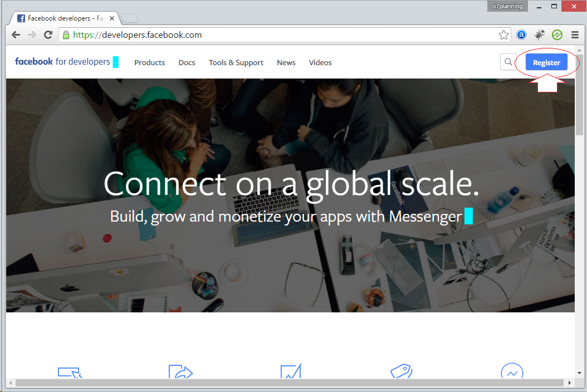Viewport: 587px width, 392px height.
Task: Reload the page with the refresh icon
Action: [48, 35]
